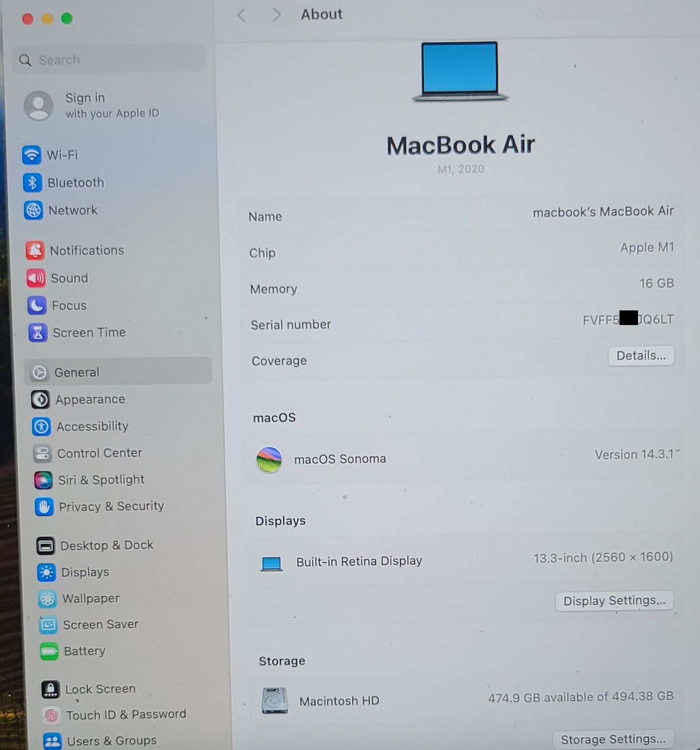The image size is (700, 750).
Task: Go forward with the right chevron
Action: pos(277,15)
